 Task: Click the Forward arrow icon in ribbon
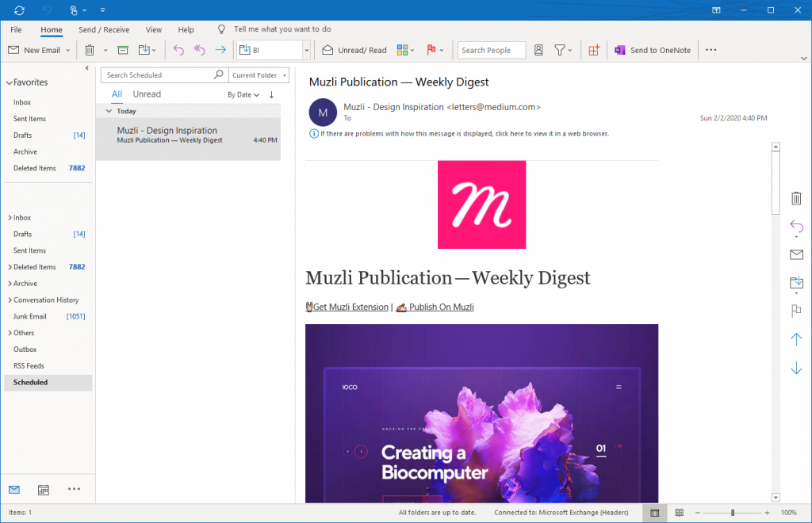220,50
